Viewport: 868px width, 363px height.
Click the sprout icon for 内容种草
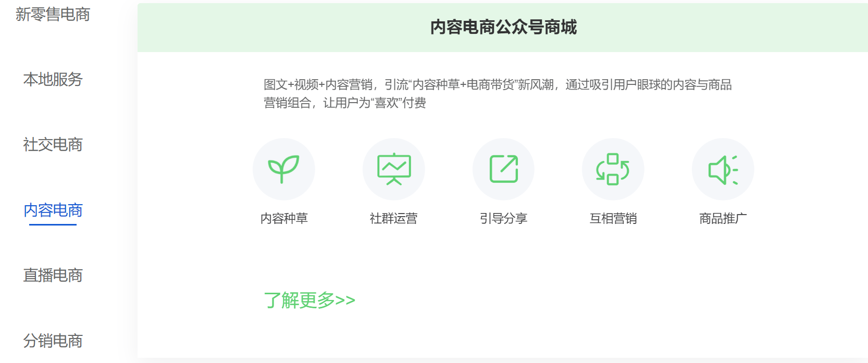pos(284,169)
